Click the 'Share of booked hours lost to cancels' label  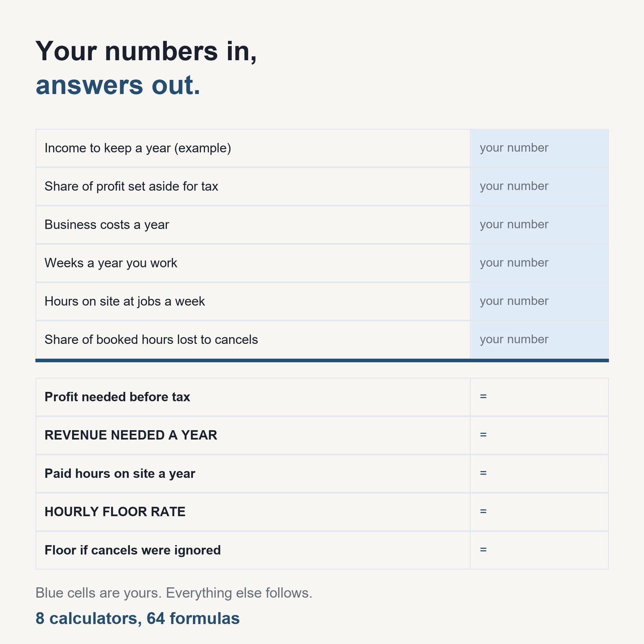151,340
